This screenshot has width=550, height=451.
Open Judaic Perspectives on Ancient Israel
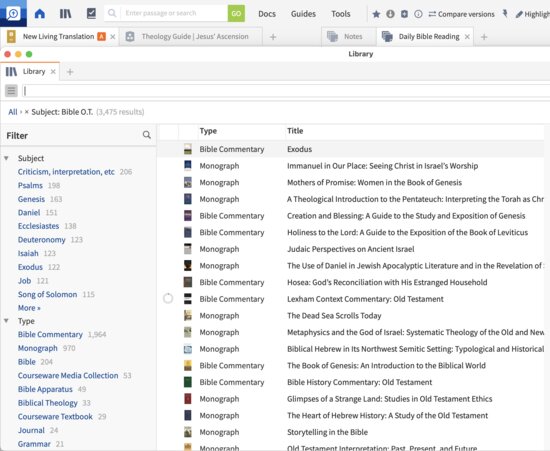[350, 249]
